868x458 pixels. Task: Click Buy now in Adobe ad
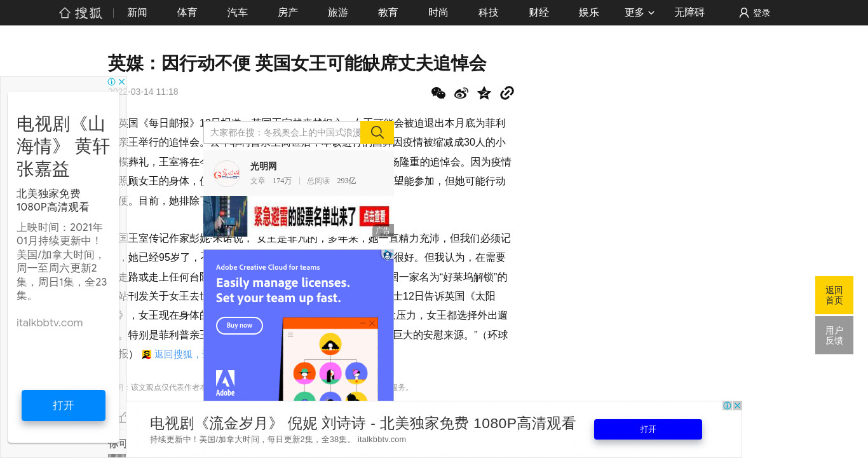240,326
